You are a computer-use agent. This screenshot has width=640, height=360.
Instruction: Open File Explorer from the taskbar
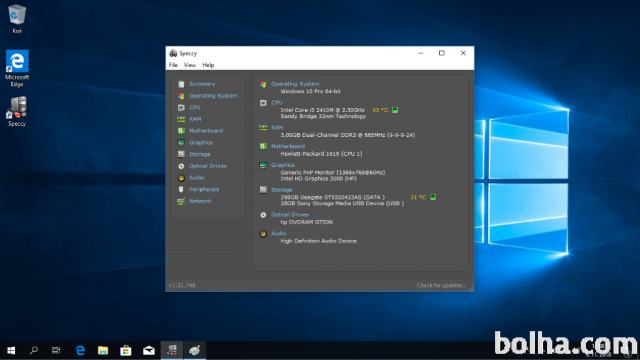click(x=103, y=351)
